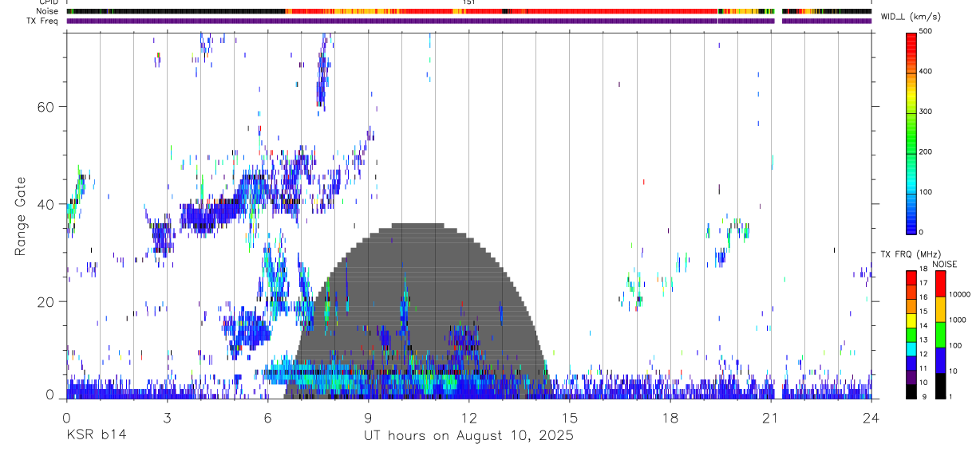Screen dimensions: 980x452
Task: Click the yellow swatch in TX FRQ legend
Action: pyautogui.click(x=911, y=320)
